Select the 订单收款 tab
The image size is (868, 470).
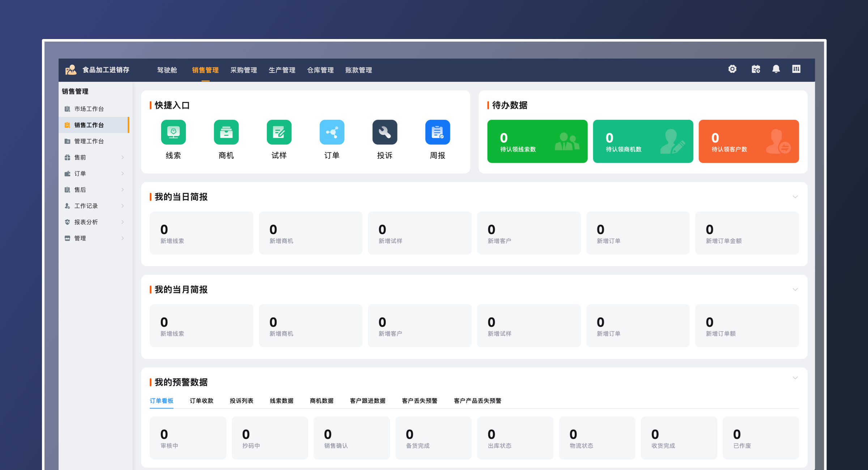pyautogui.click(x=201, y=401)
